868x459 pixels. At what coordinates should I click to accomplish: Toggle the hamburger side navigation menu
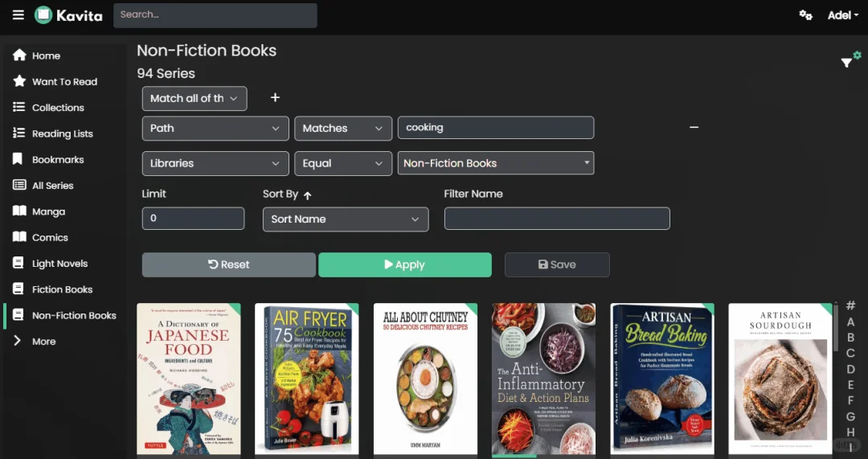(x=18, y=15)
